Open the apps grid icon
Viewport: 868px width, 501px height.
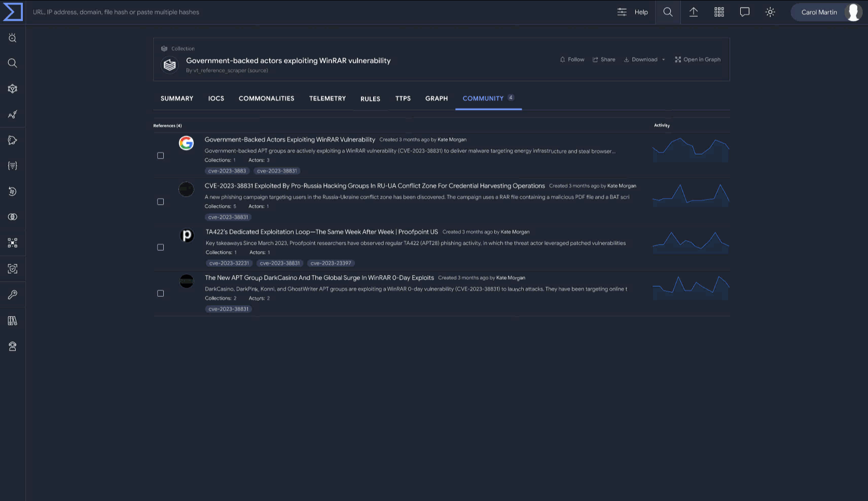click(719, 12)
